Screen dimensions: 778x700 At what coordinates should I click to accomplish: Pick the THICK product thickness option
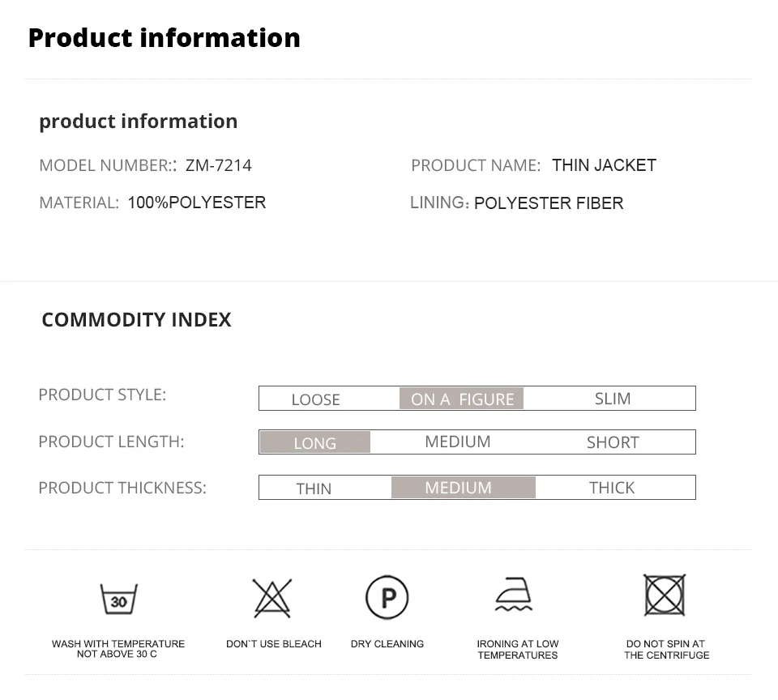coord(612,488)
